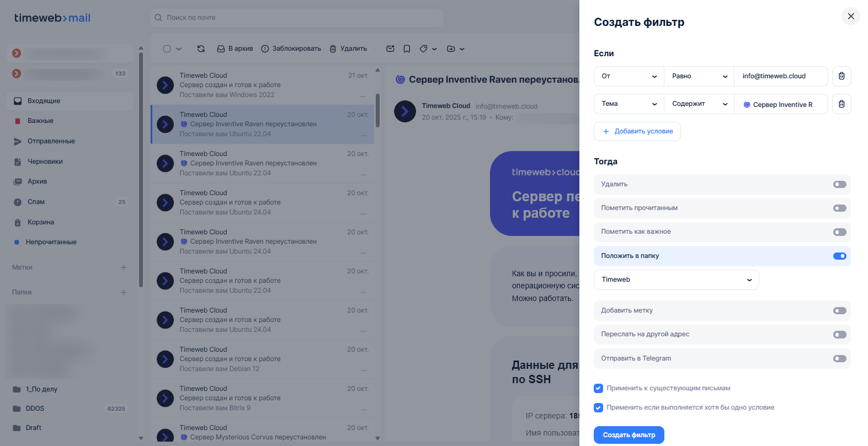Click the 'Создать фильтр' button
The image size is (868, 446).
point(629,435)
